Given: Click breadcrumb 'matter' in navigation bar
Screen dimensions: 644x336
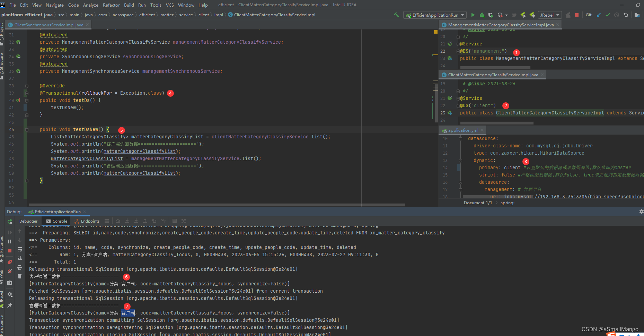Looking at the screenshot, I should click(x=167, y=15).
